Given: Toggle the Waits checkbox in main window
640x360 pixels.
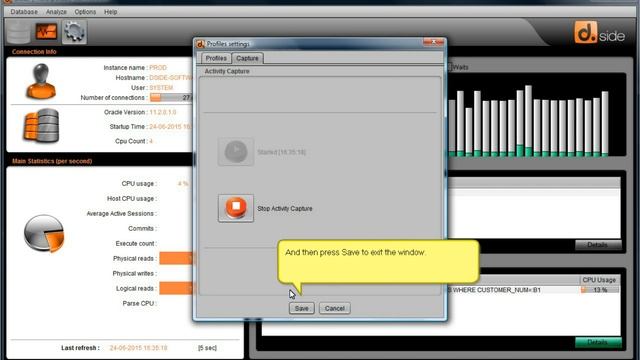Looking at the screenshot, I should pyautogui.click(x=449, y=67).
